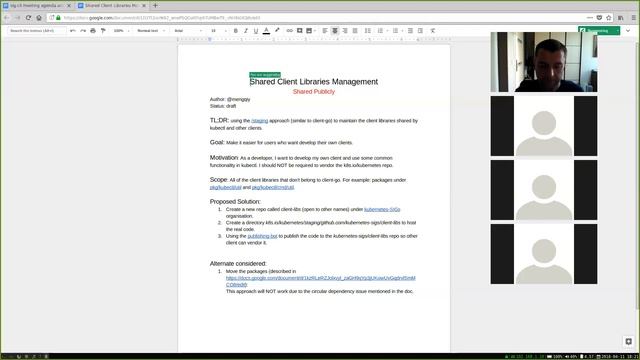
Task: Click the Decrease indent icon
Action: 410,31
